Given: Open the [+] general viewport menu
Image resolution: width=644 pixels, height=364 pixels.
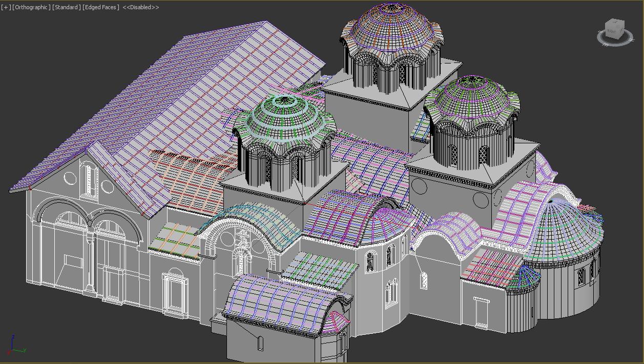Looking at the screenshot, I should tap(6, 8).
